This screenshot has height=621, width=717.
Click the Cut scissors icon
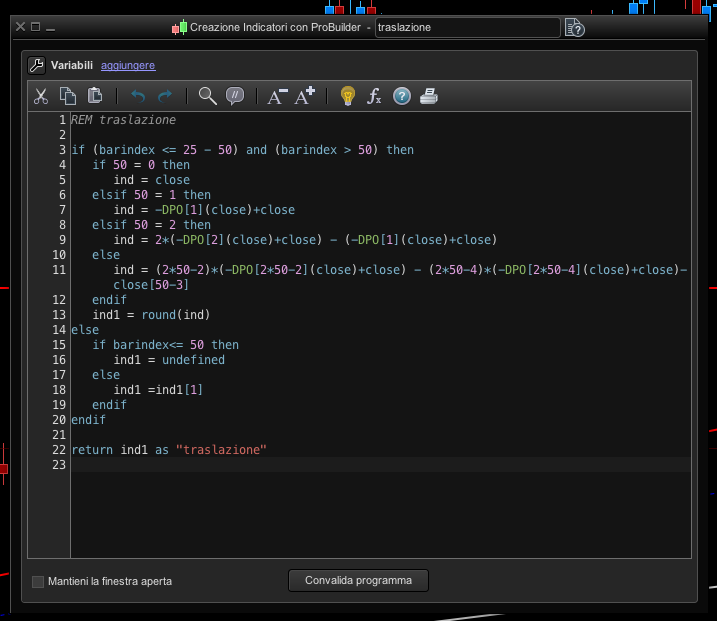pos(41,96)
